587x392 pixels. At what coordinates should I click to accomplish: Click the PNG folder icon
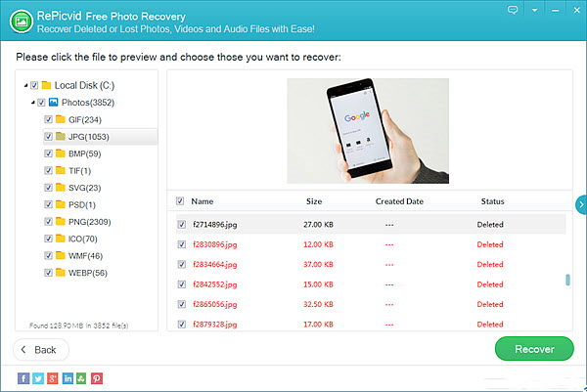point(61,222)
